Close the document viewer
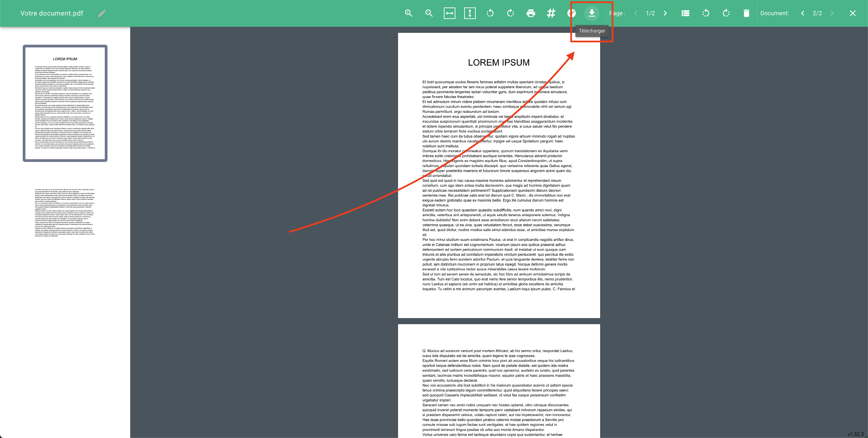Viewport: 868px width, 438px height. pyautogui.click(x=853, y=13)
